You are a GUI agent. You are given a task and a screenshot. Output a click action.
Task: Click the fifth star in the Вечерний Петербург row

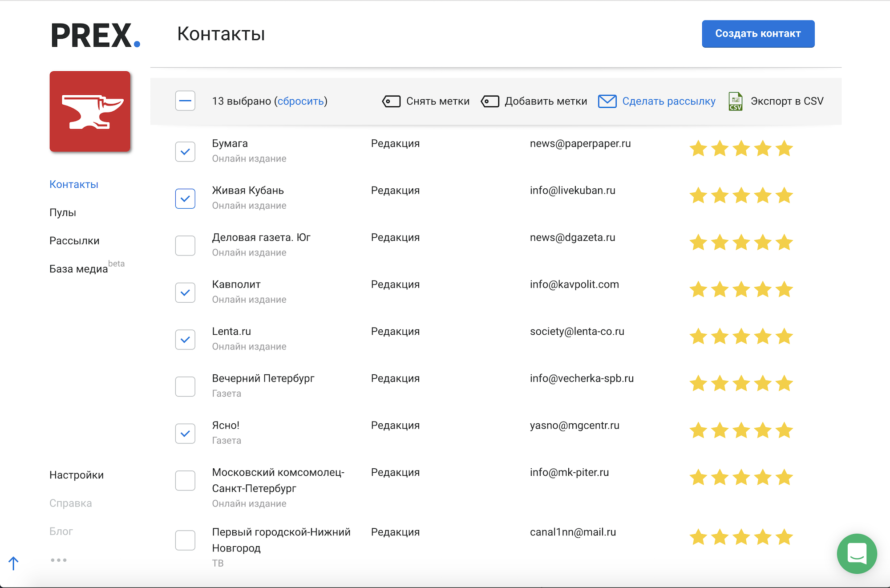click(784, 383)
